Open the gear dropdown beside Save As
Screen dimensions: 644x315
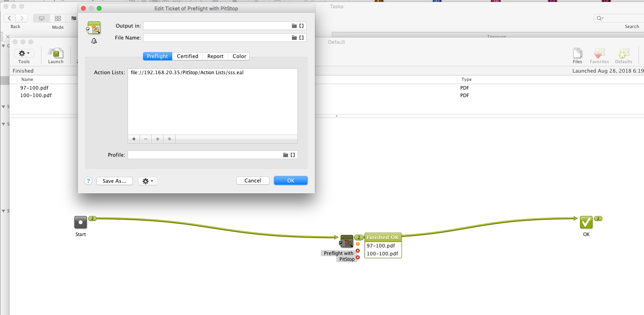[148, 181]
